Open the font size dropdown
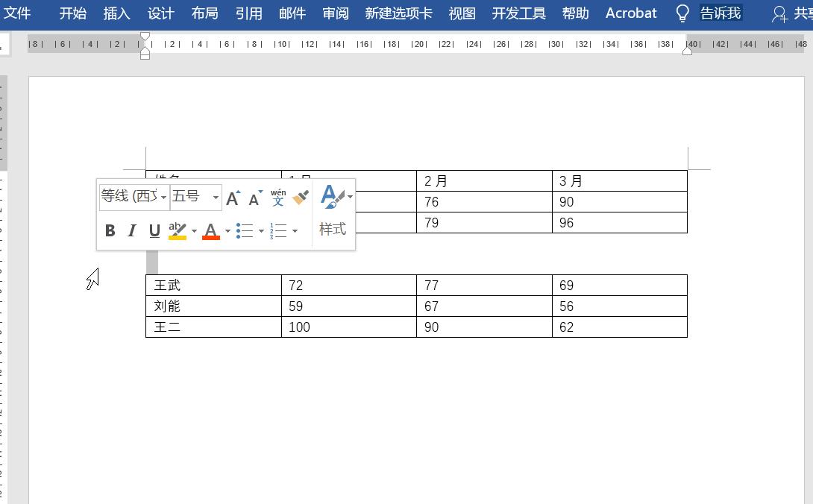 pyautogui.click(x=216, y=196)
